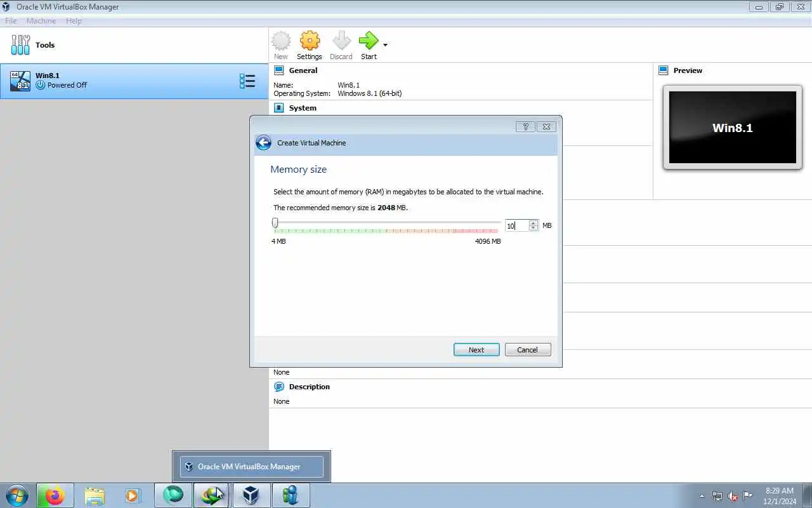Click the Action Center flag icon
This screenshot has height=508, width=812.
tap(748, 496)
